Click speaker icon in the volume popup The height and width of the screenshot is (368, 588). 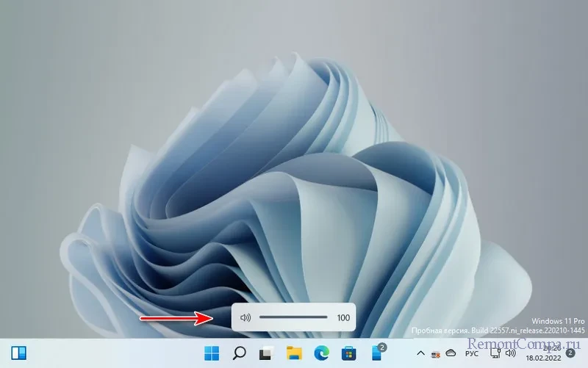coord(245,317)
